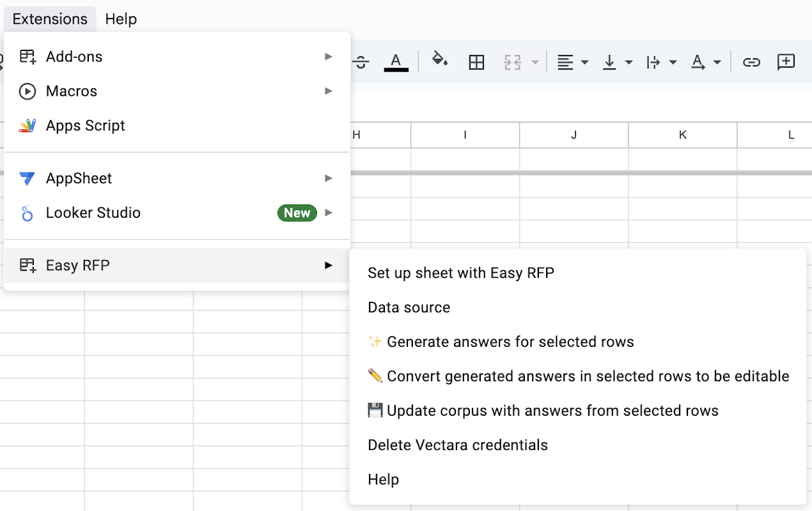The image size is (812, 511).
Task: Select column I header
Action: 465,135
